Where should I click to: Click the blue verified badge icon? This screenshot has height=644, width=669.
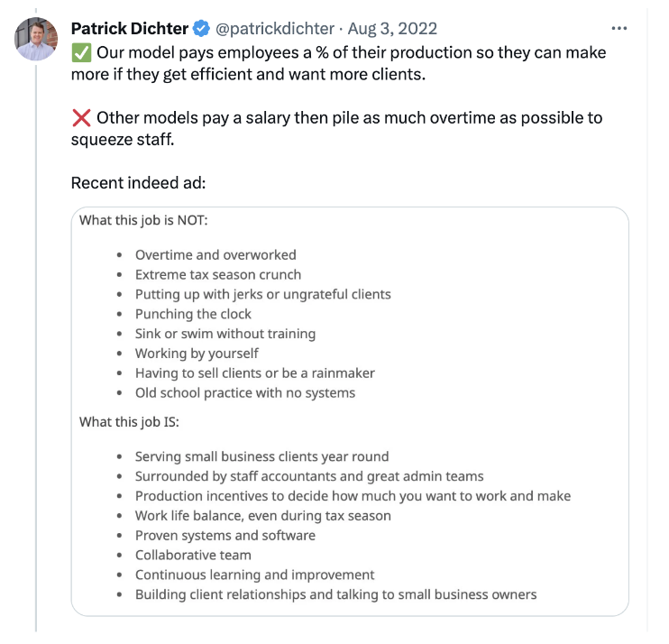pos(201,29)
